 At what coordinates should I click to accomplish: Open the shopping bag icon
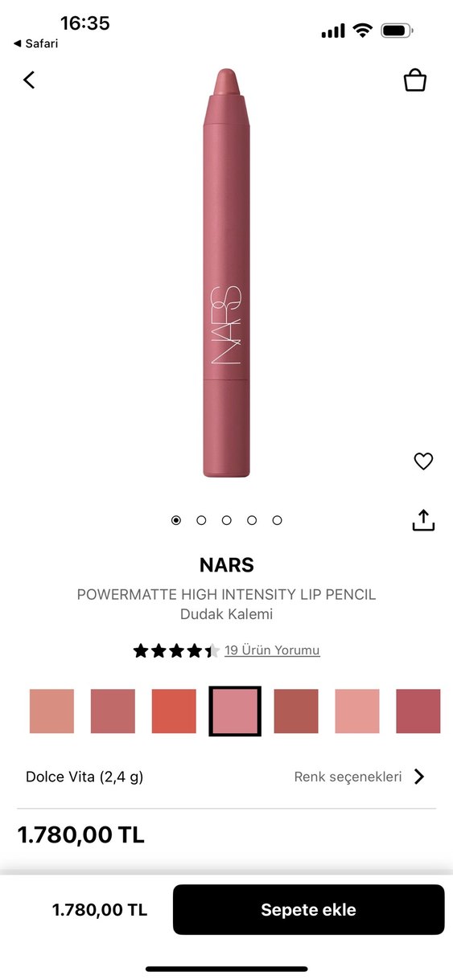414,80
